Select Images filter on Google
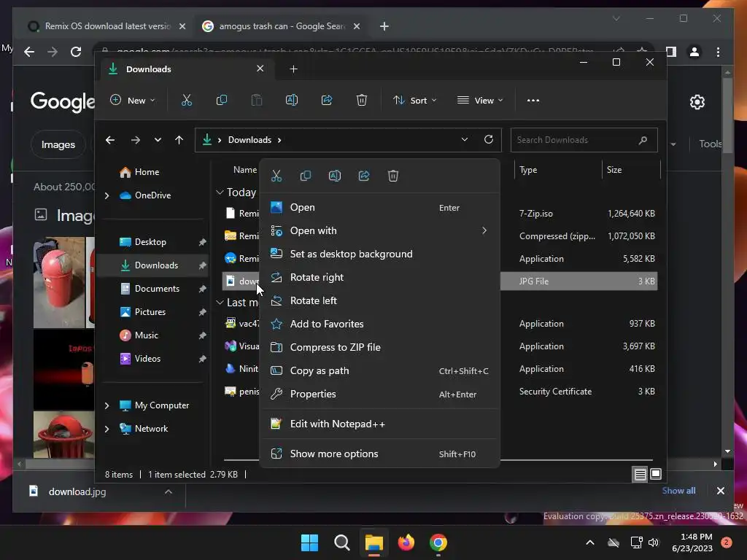This screenshot has width=747, height=560. 58,144
